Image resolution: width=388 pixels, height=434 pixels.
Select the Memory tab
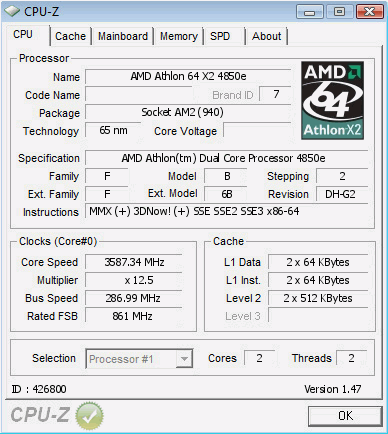pyautogui.click(x=179, y=36)
